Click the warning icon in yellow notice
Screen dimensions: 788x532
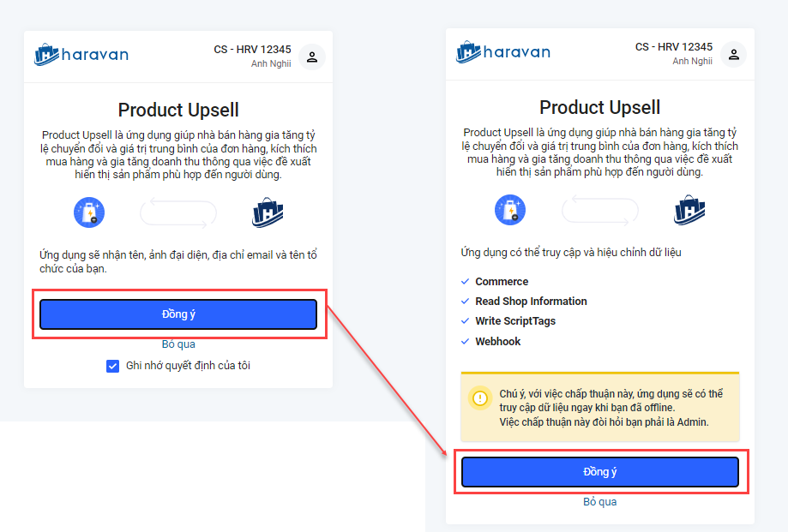click(x=480, y=398)
